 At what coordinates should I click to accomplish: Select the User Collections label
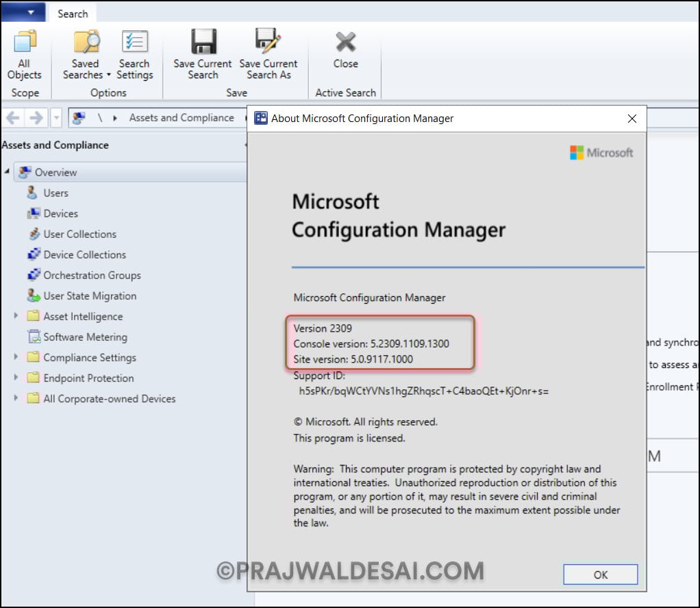[x=80, y=234]
